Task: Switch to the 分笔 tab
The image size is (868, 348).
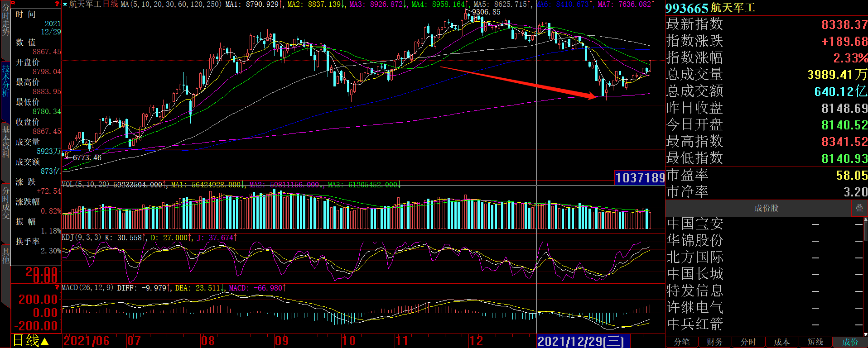Action: point(682,342)
